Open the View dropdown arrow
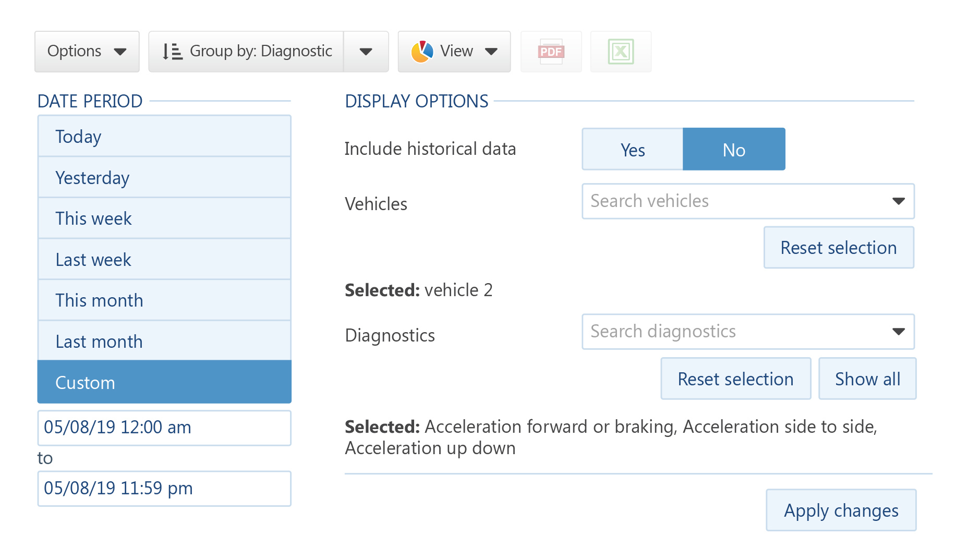 point(491,51)
